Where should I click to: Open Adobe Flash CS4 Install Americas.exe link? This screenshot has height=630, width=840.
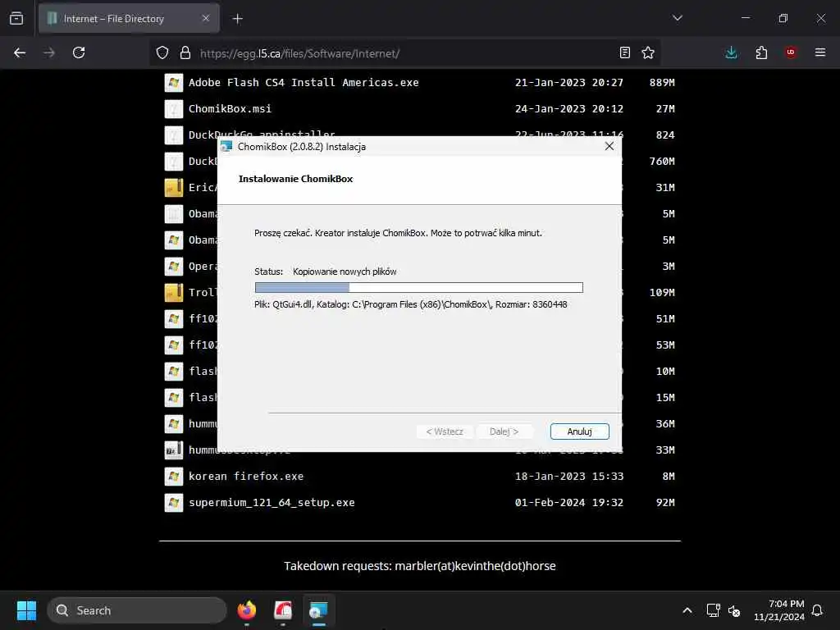point(304,83)
